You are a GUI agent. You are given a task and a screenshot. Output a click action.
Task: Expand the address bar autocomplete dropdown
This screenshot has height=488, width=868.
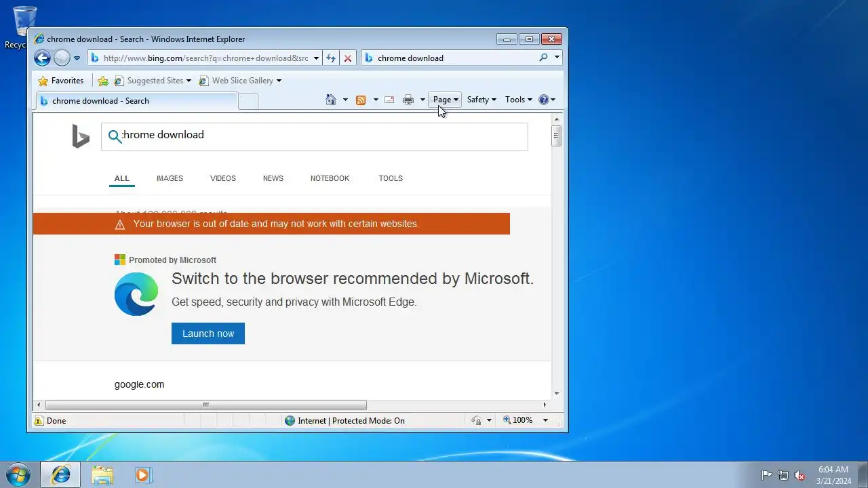[316, 58]
